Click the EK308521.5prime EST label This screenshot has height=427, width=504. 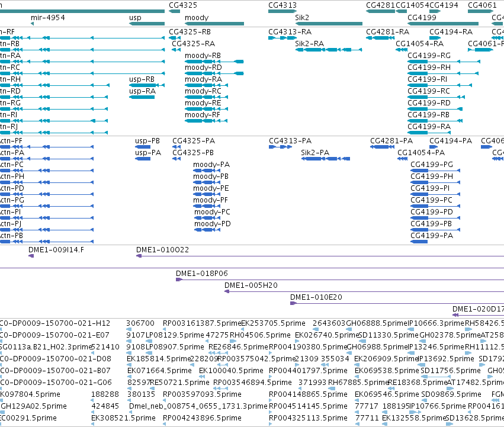[123, 418]
